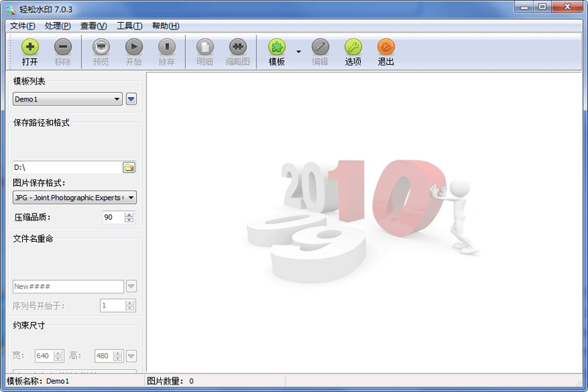Close the 轻松水印 7.0.3 window
This screenshot has height=392, width=588.
pos(567,7)
